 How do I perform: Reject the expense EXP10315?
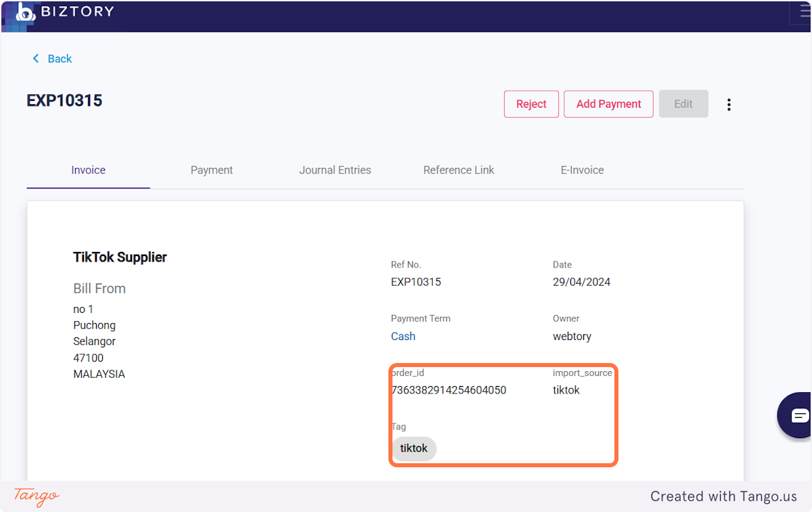(531, 104)
